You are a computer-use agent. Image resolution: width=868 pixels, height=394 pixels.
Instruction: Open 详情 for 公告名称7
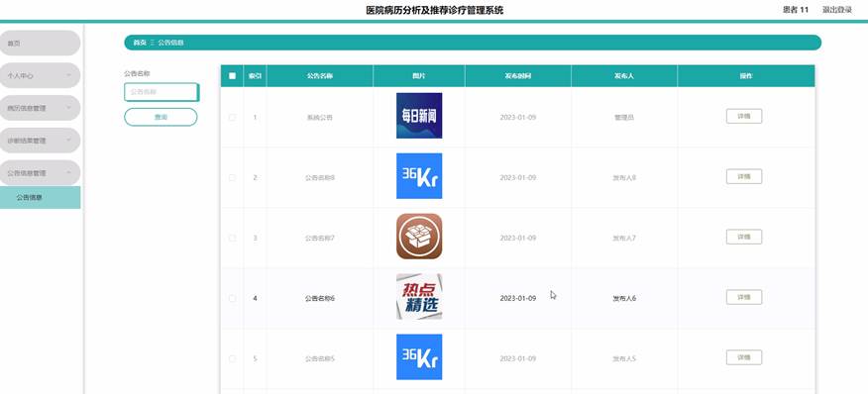tap(744, 237)
